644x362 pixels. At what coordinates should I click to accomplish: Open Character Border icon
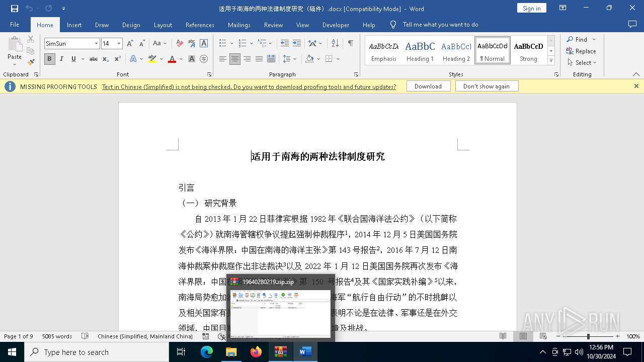coord(204,44)
